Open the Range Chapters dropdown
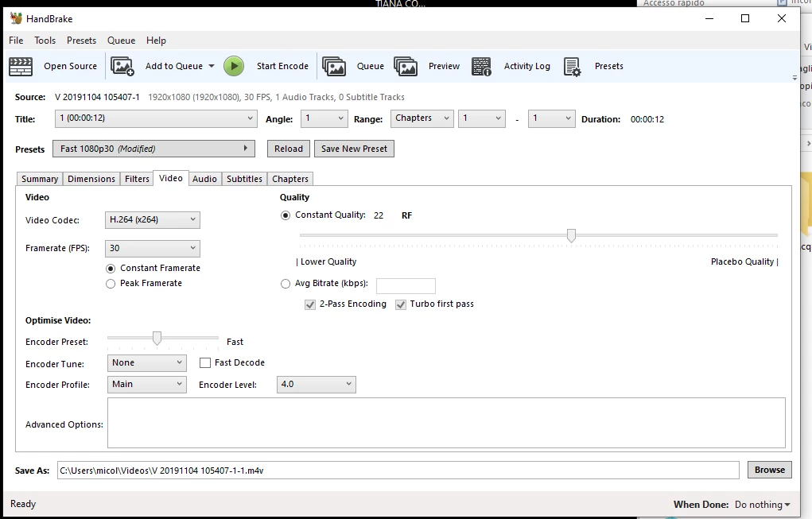The height and width of the screenshot is (519, 812). click(422, 118)
